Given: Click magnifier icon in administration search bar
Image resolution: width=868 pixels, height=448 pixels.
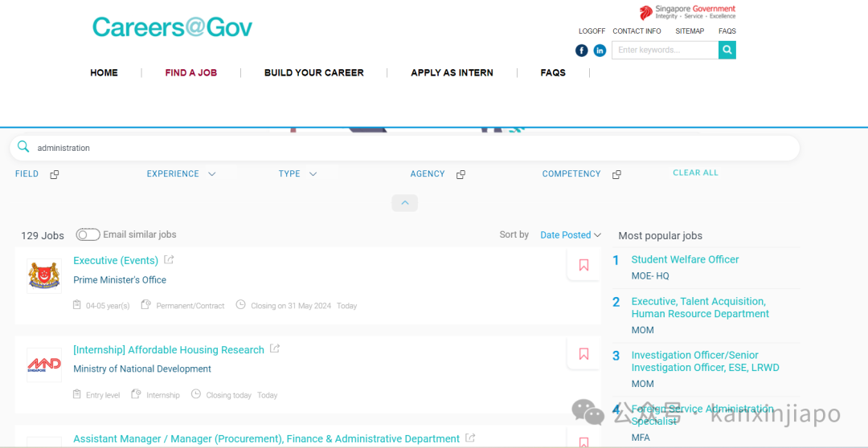Looking at the screenshot, I should [23, 147].
